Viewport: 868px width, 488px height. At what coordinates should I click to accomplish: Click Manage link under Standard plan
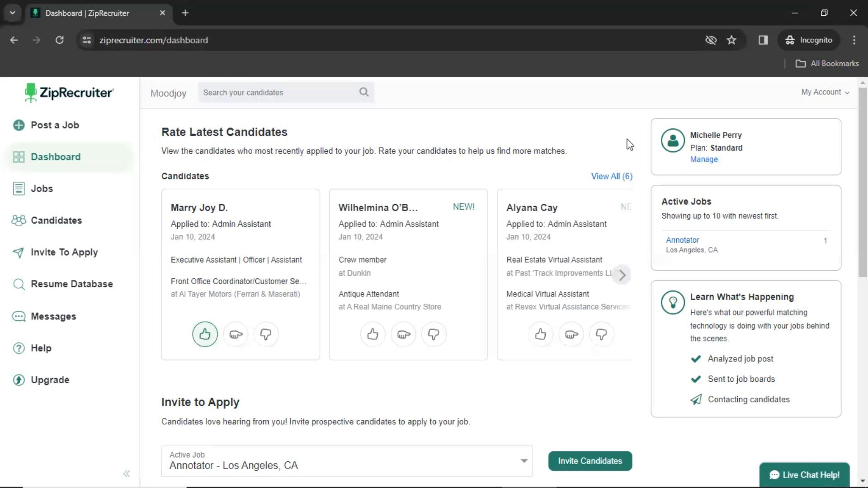click(x=703, y=159)
